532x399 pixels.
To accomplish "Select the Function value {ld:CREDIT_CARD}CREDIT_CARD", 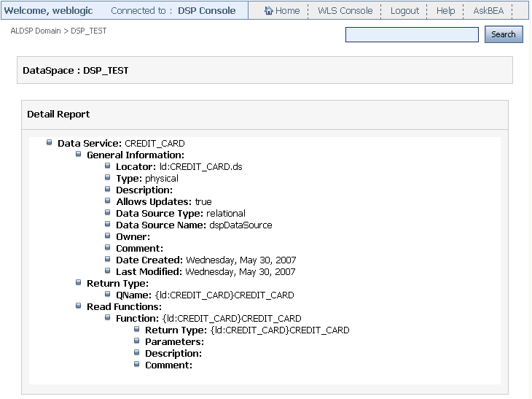I will (232, 319).
